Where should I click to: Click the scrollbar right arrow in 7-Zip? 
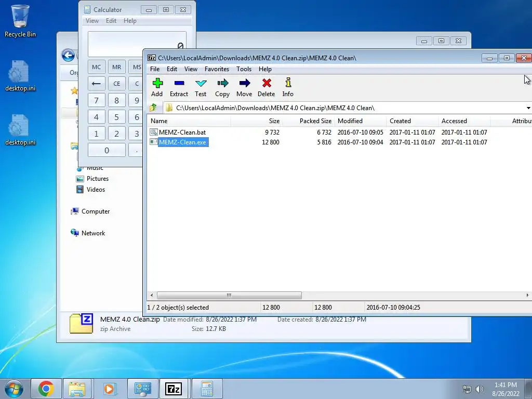click(527, 295)
